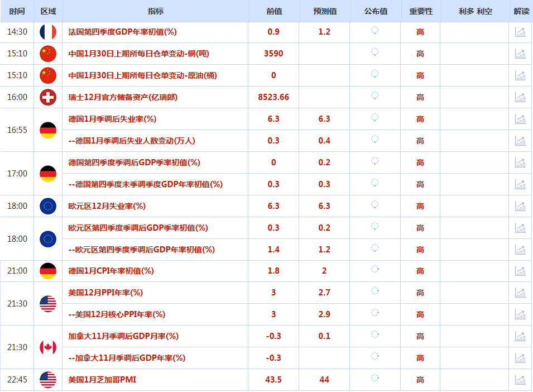Click the Canada flag icon
Image resolution: width=533 pixels, height=392 pixels.
click(x=47, y=346)
